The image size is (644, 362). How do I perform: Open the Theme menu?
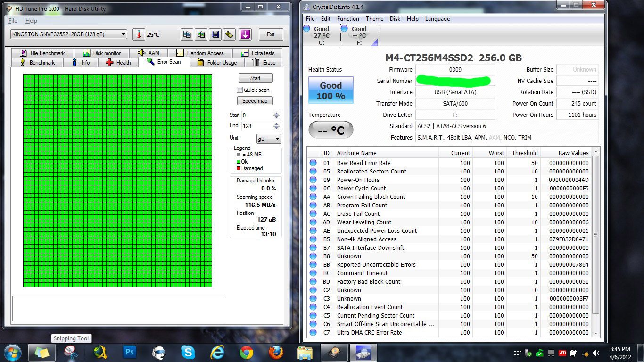click(x=375, y=19)
